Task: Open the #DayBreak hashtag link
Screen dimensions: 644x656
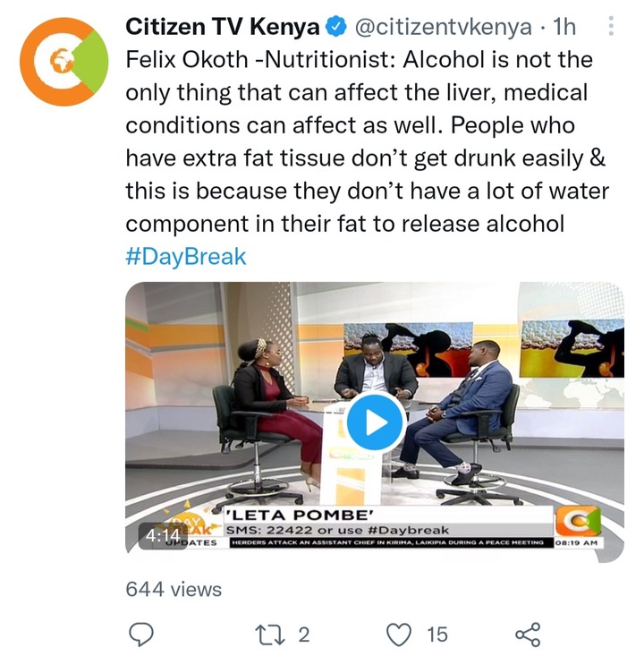Action: (x=186, y=257)
